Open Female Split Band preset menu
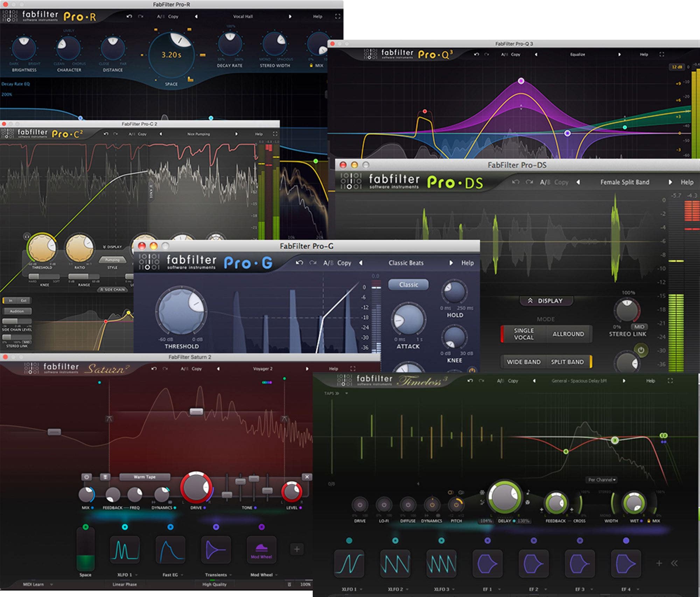Image resolution: width=700 pixels, height=597 pixels. [625, 182]
